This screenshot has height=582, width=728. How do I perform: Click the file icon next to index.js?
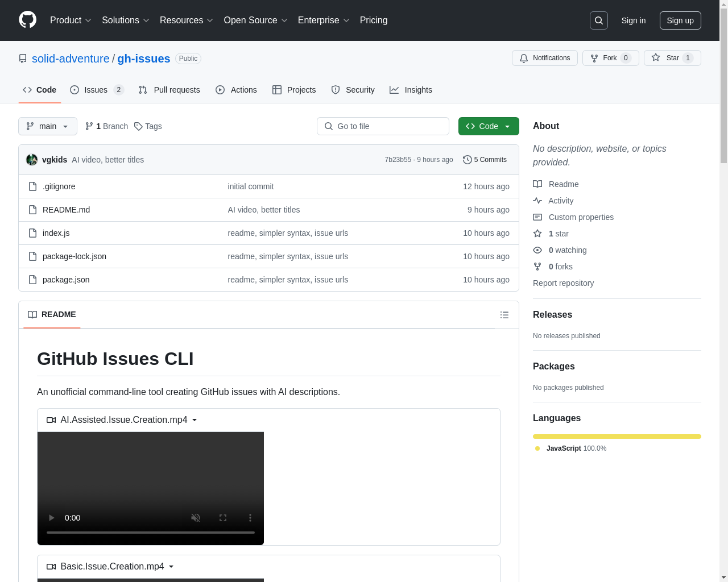(33, 233)
